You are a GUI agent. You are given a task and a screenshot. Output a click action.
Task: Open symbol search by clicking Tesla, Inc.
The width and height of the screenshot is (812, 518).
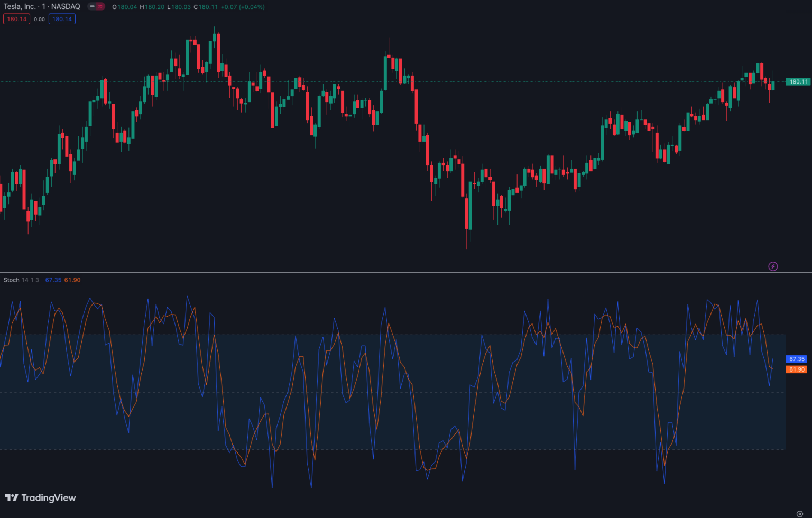[x=20, y=7]
